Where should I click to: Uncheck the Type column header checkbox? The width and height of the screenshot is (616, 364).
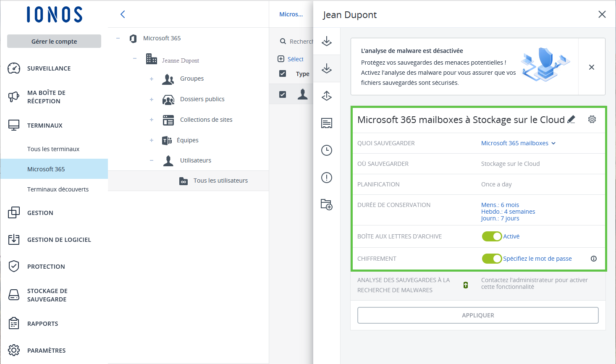(283, 74)
